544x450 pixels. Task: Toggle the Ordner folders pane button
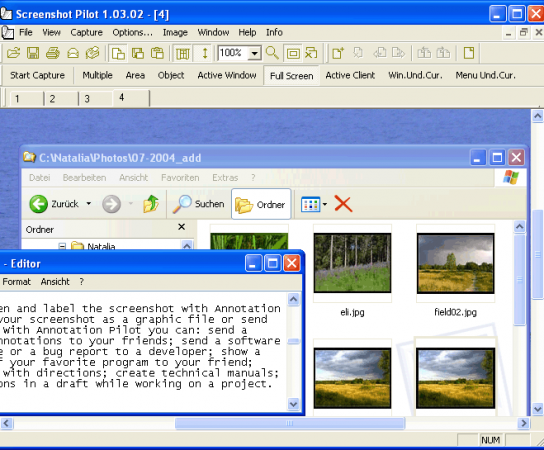(261, 204)
